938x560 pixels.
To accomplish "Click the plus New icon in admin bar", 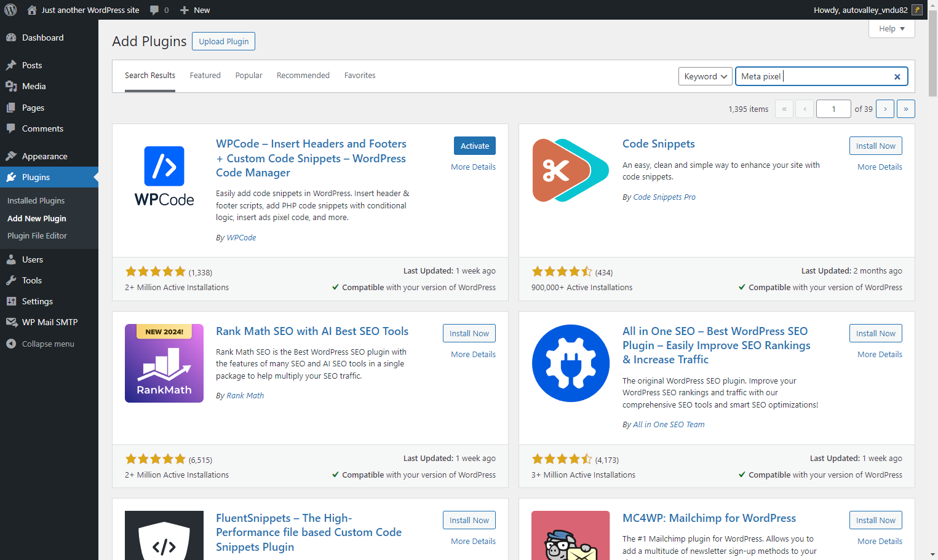I will point(184,10).
